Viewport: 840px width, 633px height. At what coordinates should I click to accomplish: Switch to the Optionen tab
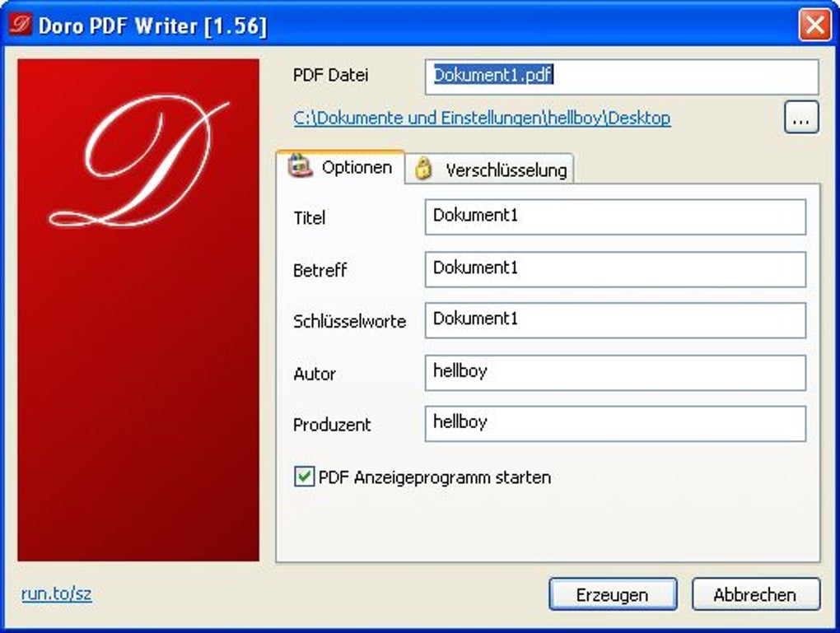pyautogui.click(x=340, y=168)
